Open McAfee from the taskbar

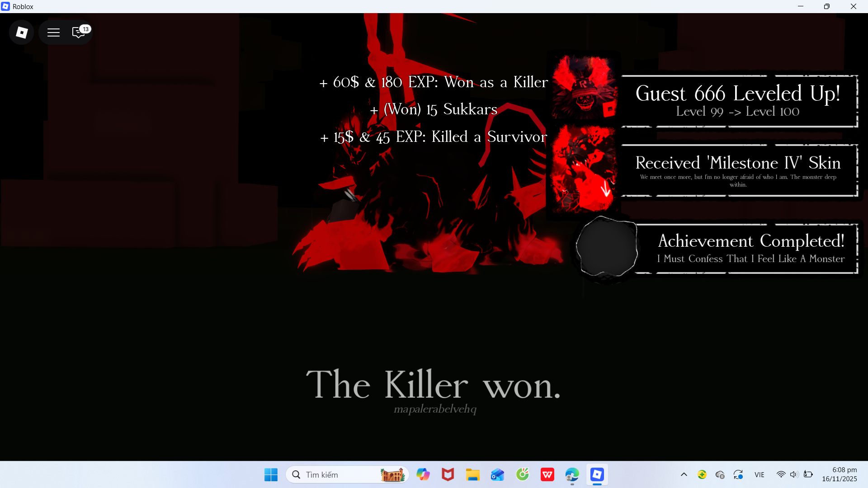[x=448, y=474]
